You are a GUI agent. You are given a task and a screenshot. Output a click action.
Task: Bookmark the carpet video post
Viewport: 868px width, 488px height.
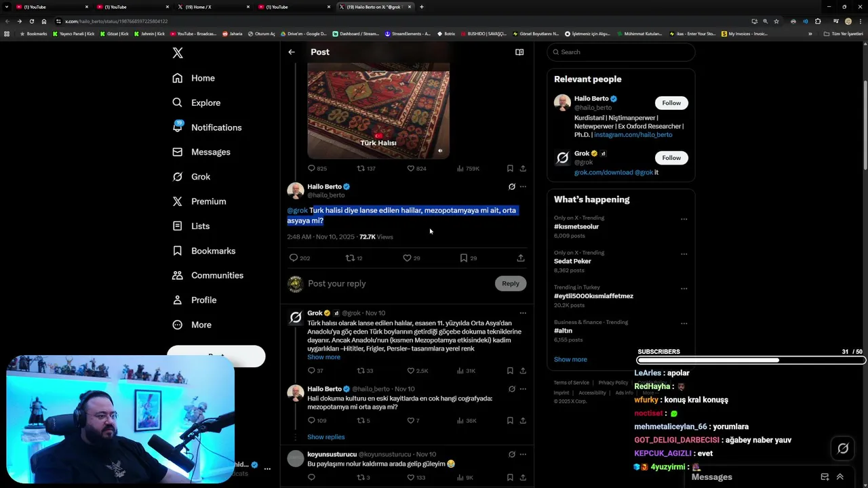coord(510,168)
